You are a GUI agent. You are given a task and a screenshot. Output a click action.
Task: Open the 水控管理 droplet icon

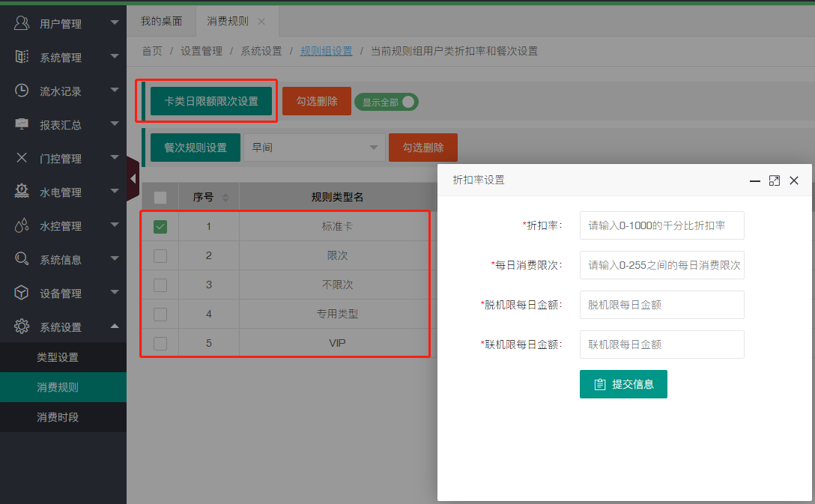(x=20, y=225)
